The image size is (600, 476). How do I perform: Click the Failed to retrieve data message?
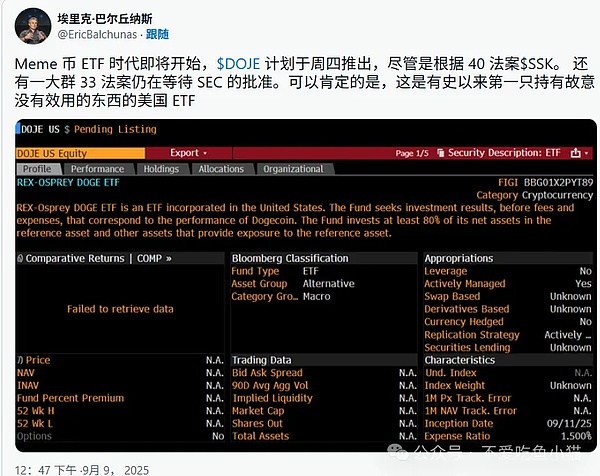tap(120, 309)
